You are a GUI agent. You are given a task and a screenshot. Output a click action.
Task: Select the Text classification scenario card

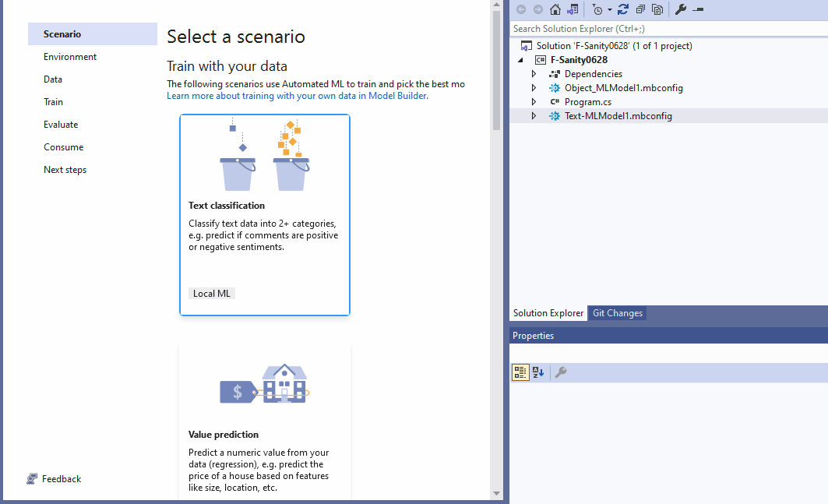click(264, 215)
